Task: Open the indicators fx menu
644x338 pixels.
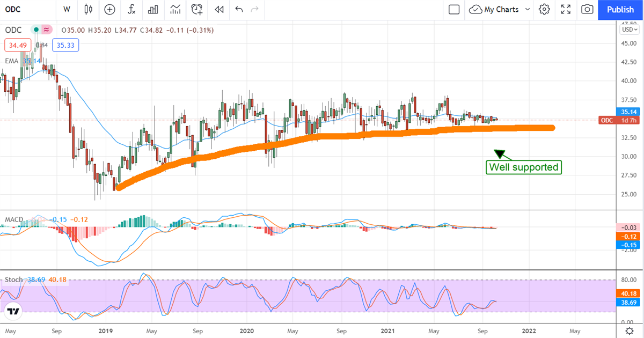Action: pyautogui.click(x=131, y=9)
